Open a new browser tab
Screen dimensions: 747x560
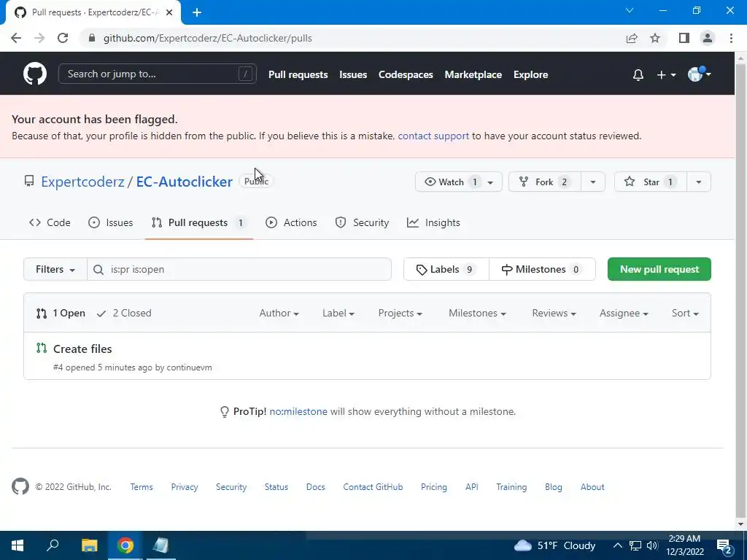point(197,13)
